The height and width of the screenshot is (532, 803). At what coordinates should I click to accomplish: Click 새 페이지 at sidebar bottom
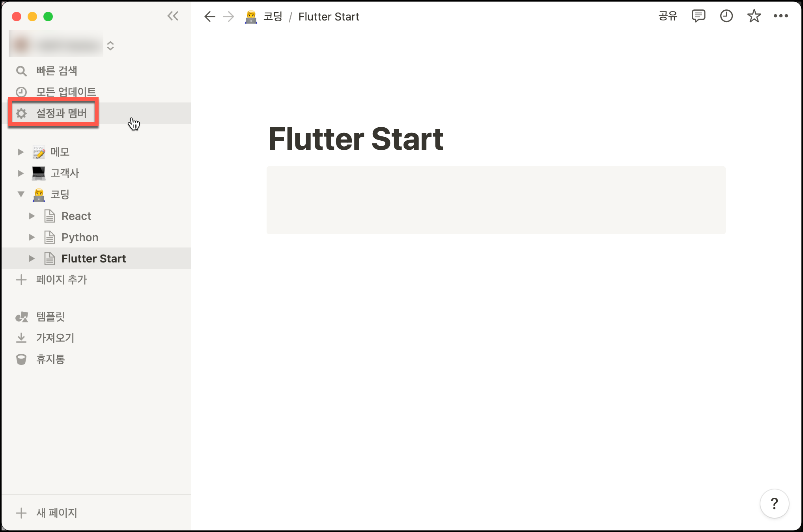[96, 513]
